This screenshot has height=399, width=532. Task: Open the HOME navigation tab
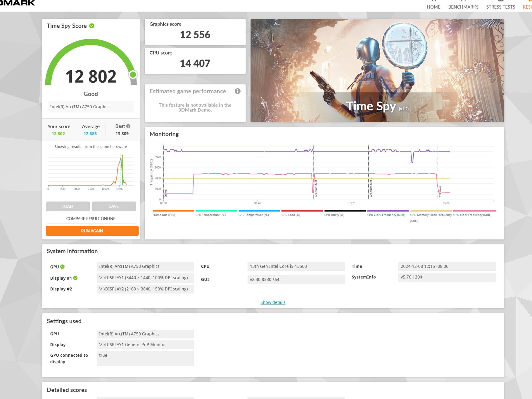(x=434, y=7)
